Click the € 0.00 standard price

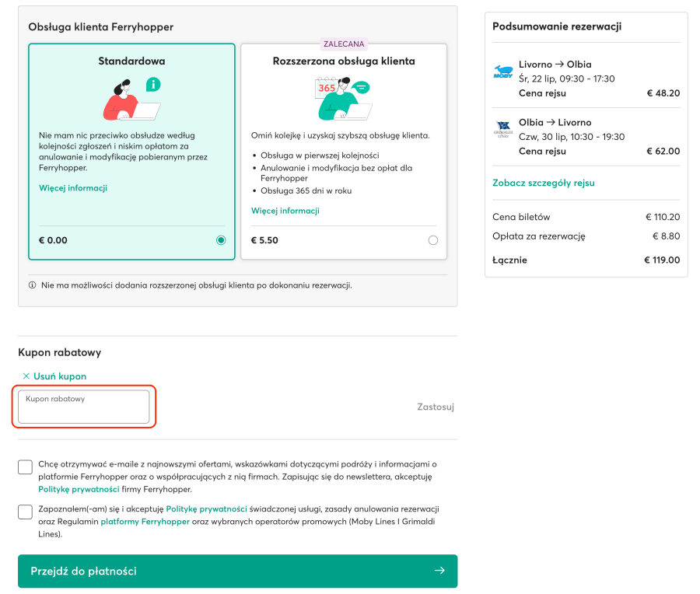click(x=53, y=240)
